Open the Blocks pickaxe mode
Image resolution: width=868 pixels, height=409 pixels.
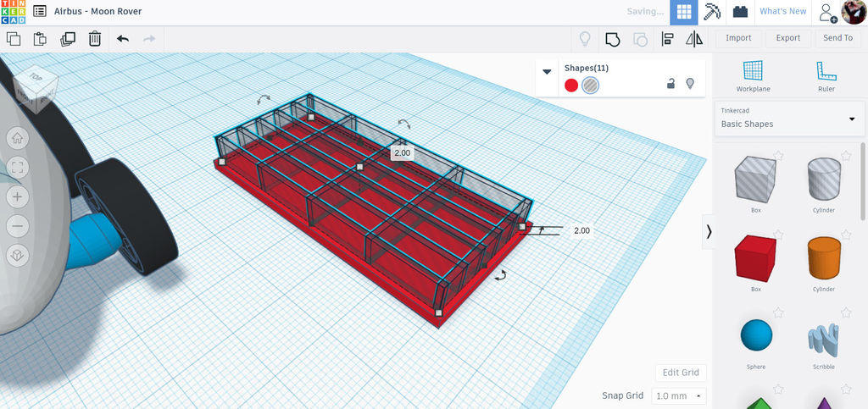[712, 12]
